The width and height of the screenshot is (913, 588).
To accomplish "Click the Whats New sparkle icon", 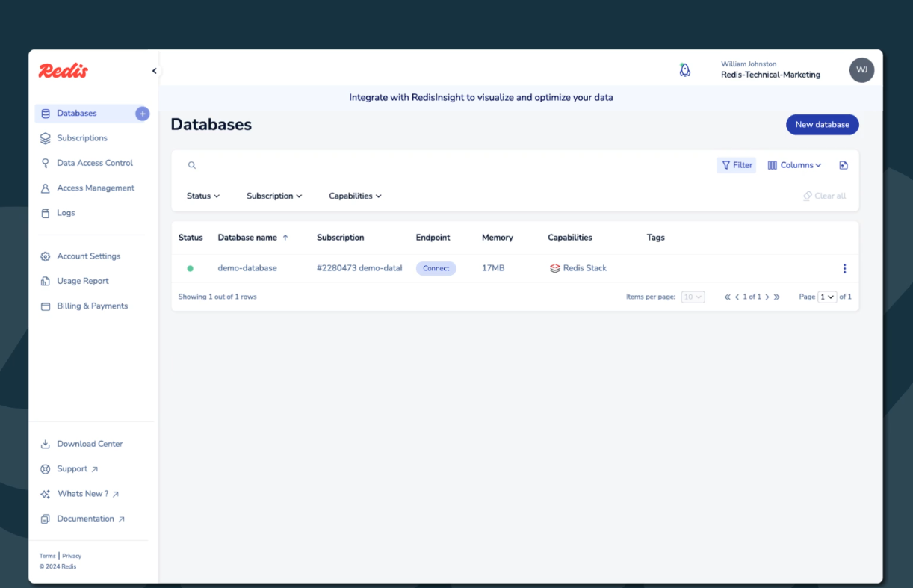I will (x=46, y=494).
